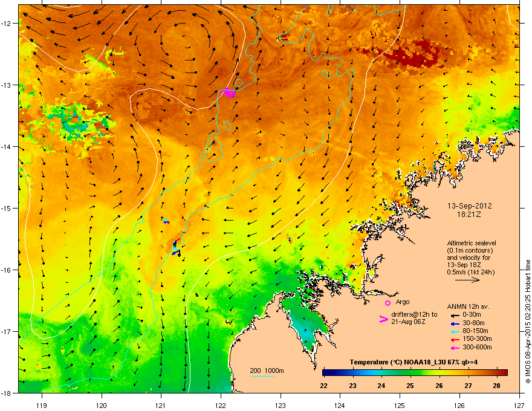The height and width of the screenshot is (411, 532).
Task: Click longitude axis label 119
Action: (42, 405)
